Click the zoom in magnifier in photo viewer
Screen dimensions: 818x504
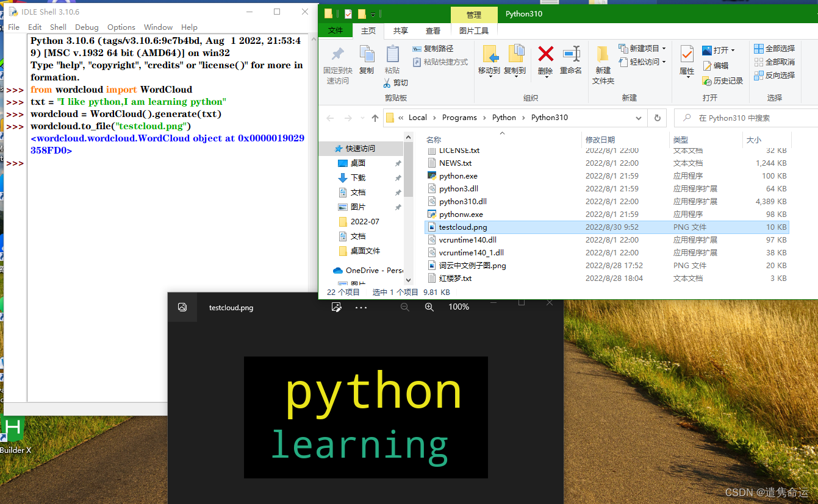pyautogui.click(x=429, y=307)
